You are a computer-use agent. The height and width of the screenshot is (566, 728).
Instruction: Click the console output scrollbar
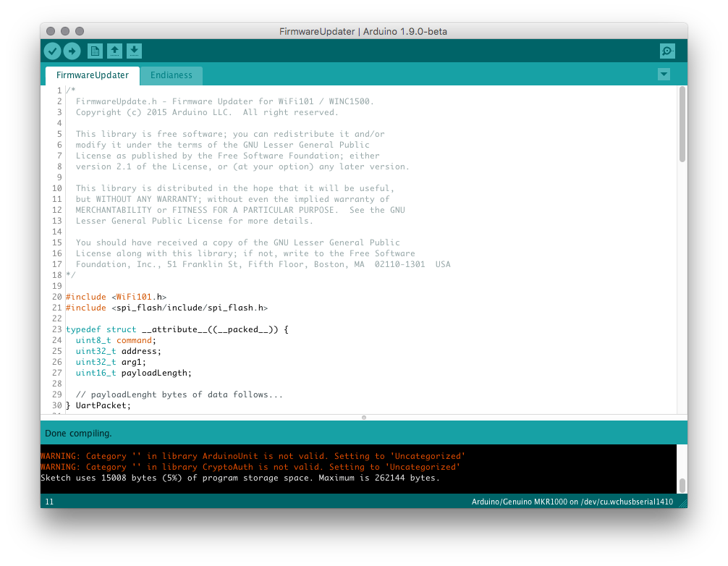[682, 485]
